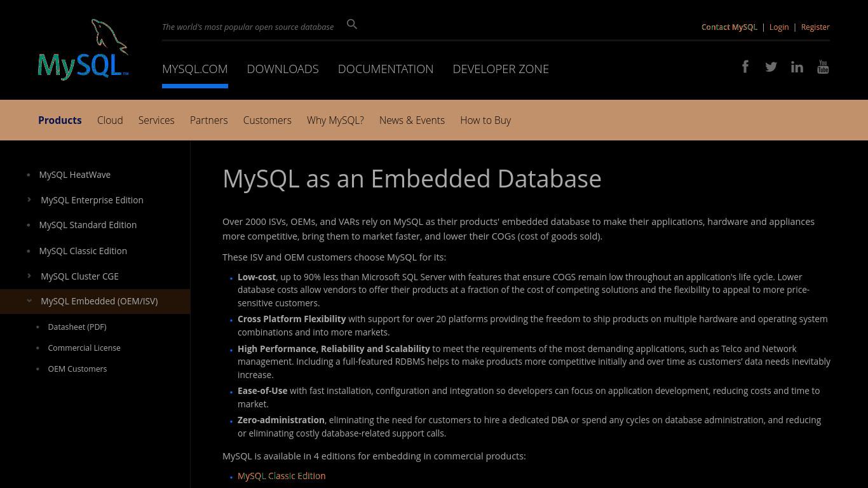Select MySQL Embedded (OEM/ISV) in sidebar

pyautogui.click(x=99, y=301)
